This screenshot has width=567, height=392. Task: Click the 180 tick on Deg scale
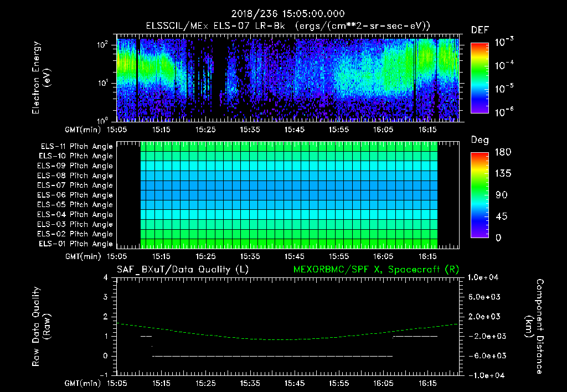click(x=503, y=152)
